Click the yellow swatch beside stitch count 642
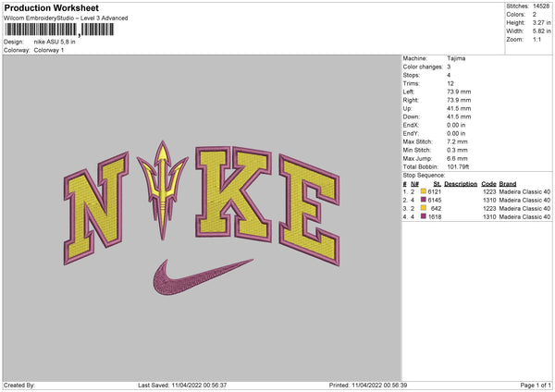This screenshot has height=392, width=555. click(424, 208)
